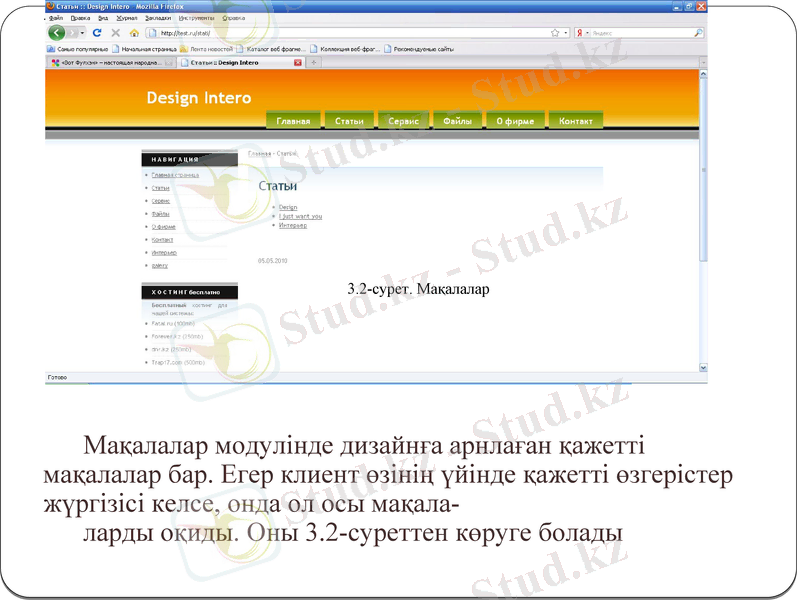Image resolution: width=797 pixels, height=600 pixels.
Task: Open the Самые популярные bookmark folder
Action: click(77, 49)
